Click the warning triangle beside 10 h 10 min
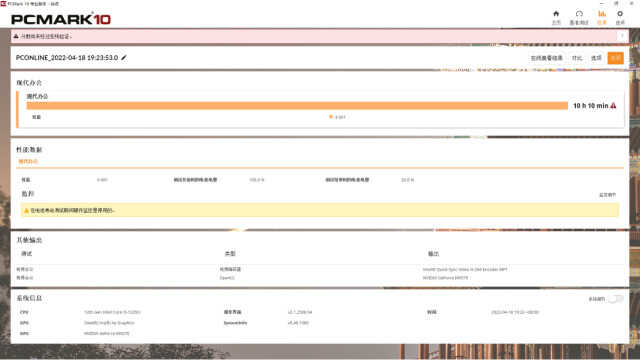This screenshot has height=360, width=640. pos(613,106)
